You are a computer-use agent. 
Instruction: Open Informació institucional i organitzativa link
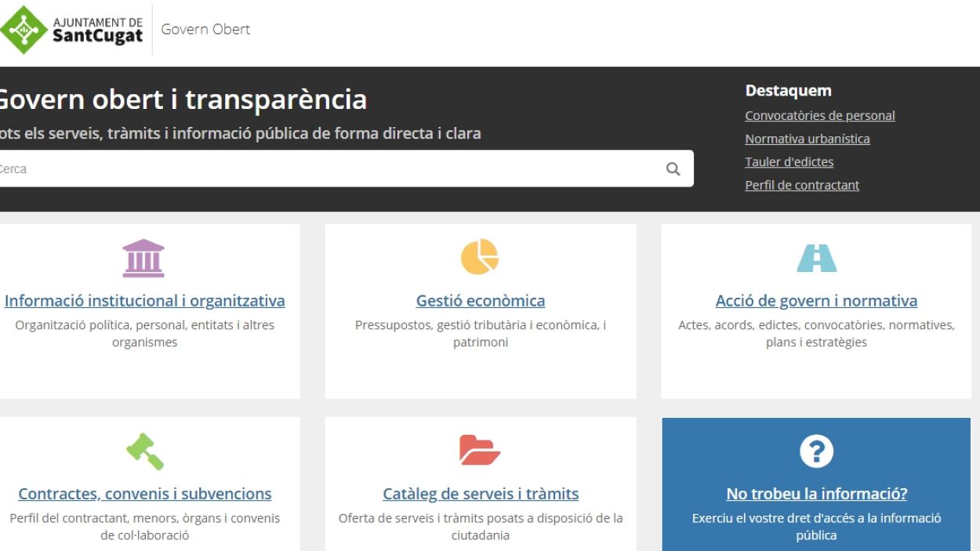(x=145, y=301)
